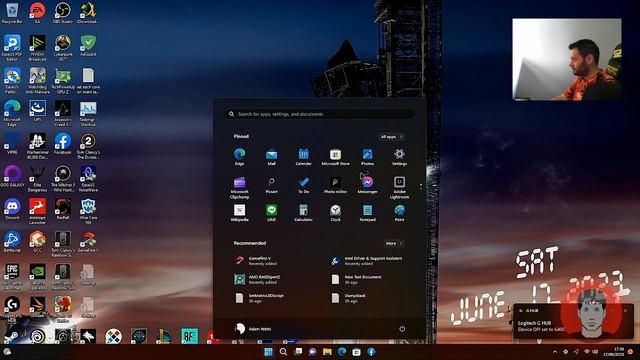The image size is (640, 360).
Task: Click the Start menu search box
Action: [320, 114]
